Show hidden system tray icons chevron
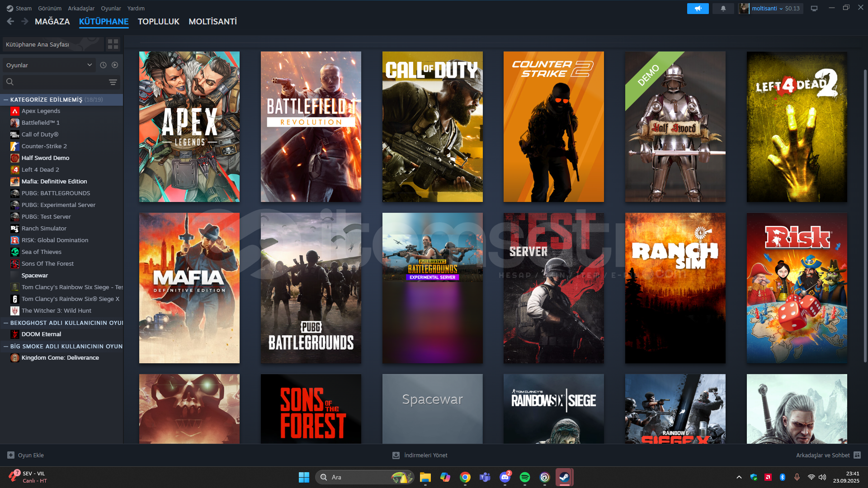The height and width of the screenshot is (488, 868). [x=739, y=477]
